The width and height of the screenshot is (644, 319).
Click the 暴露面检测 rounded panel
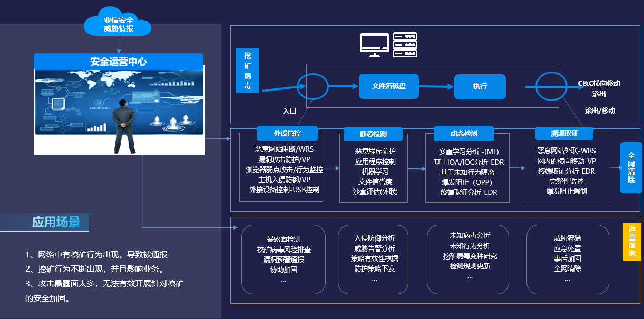(284, 259)
